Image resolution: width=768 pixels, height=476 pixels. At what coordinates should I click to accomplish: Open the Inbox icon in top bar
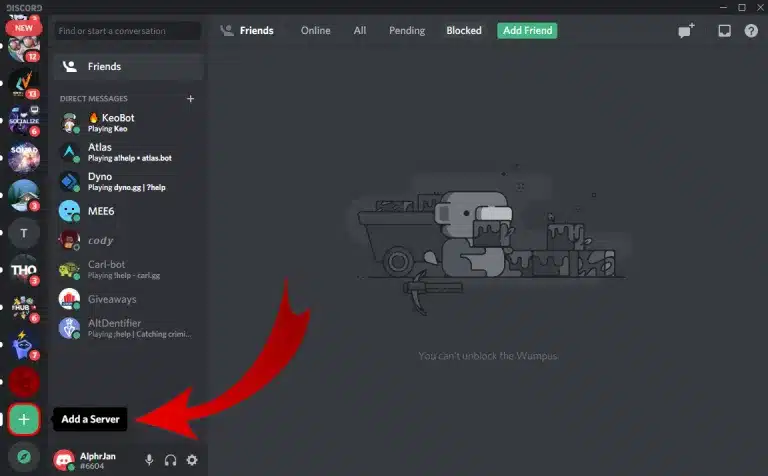(724, 31)
